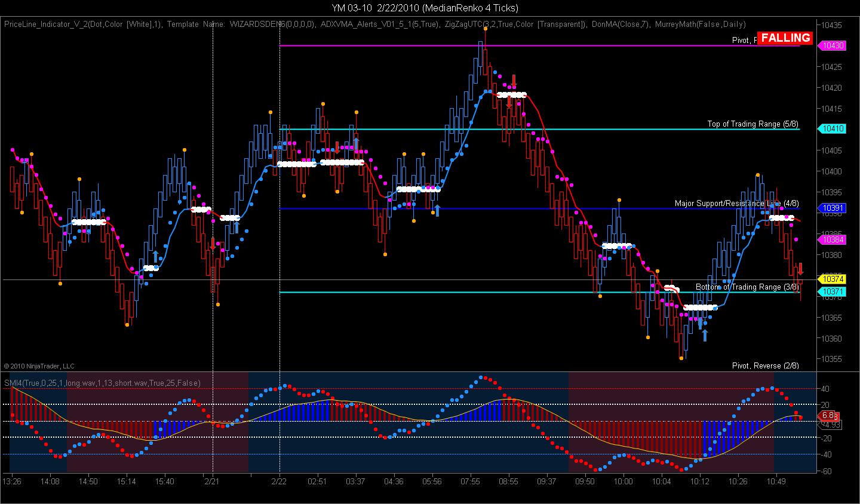Click the 08:55 time axis label

pyautogui.click(x=508, y=481)
